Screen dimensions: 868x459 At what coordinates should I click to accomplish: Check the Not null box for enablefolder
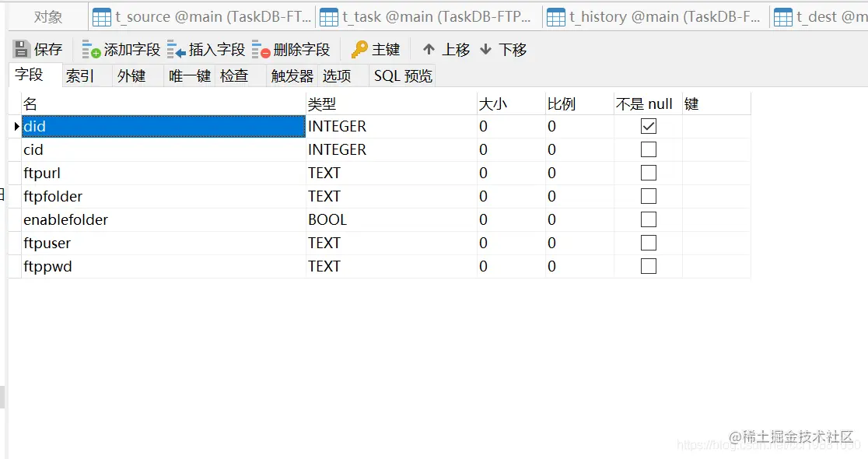click(648, 219)
